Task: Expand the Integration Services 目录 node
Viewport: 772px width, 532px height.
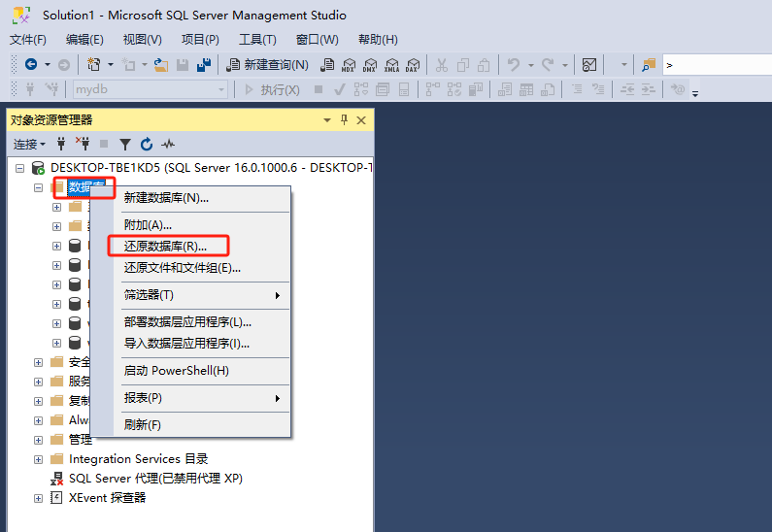Action: 39,459
